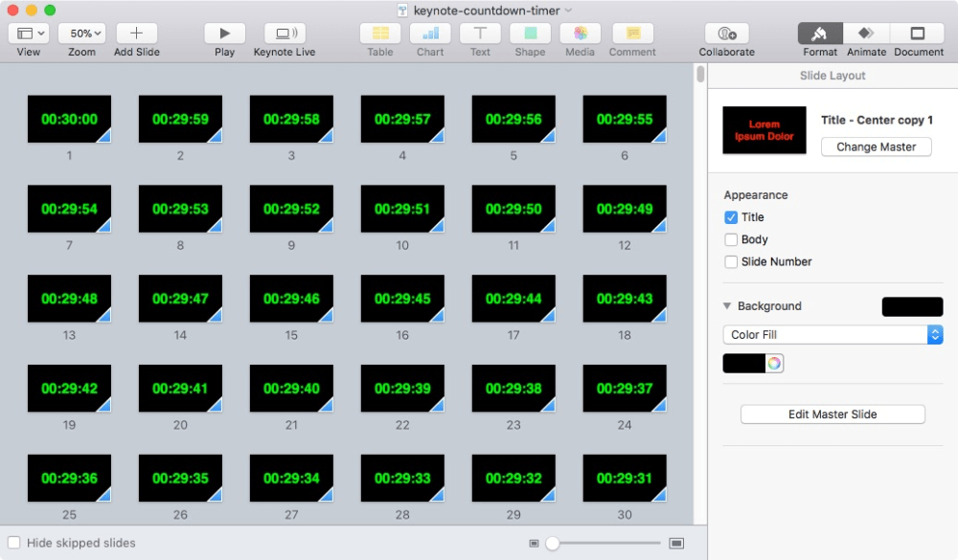Select slide 20 showing 00:29:41
The height and width of the screenshot is (560, 958).
pyautogui.click(x=180, y=388)
